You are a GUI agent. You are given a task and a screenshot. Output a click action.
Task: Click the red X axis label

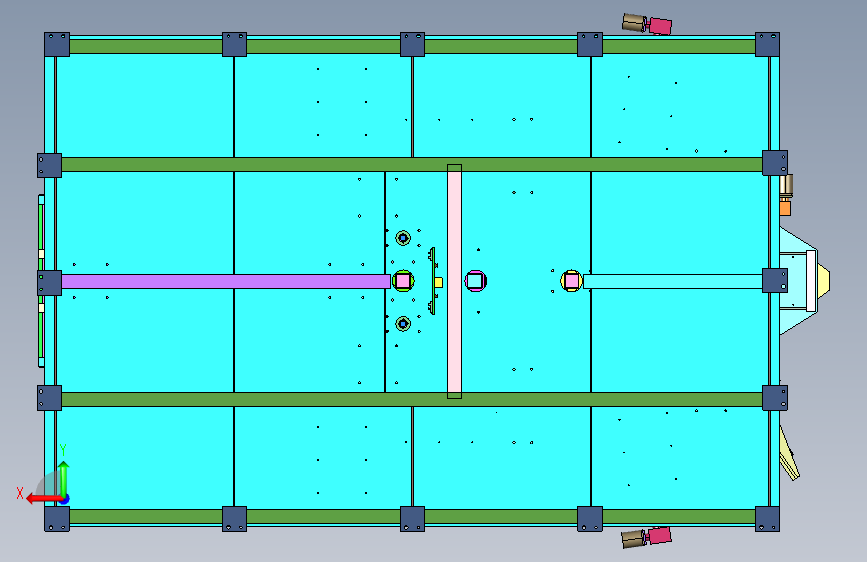pyautogui.click(x=20, y=493)
